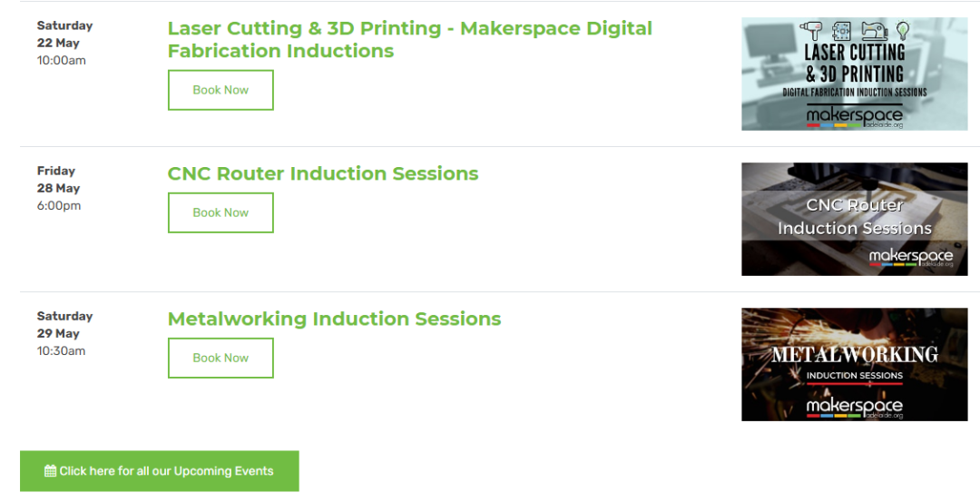Click makerspace logo in the Metalworking banner

[855, 408]
